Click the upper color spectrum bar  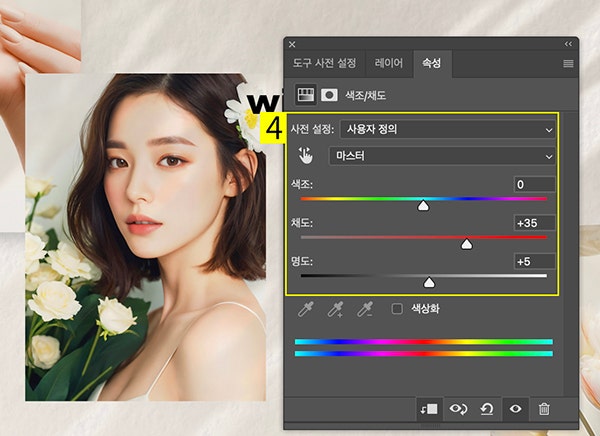pyautogui.click(x=424, y=342)
